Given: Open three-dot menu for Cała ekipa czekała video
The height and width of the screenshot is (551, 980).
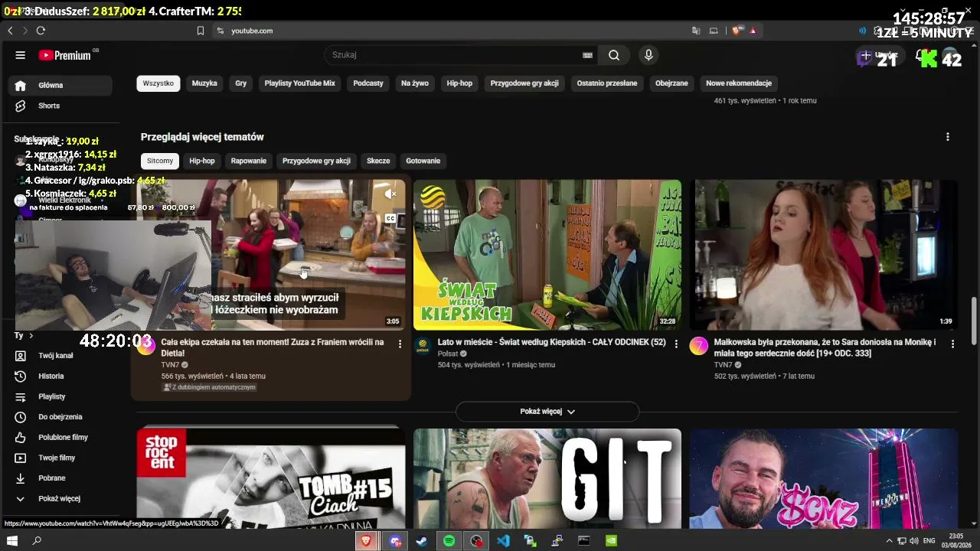Looking at the screenshot, I should pyautogui.click(x=400, y=344).
